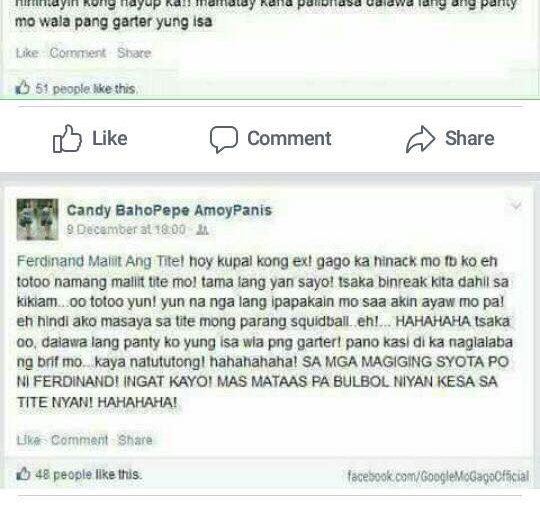Tap the large thumbs-up Like icon
The height and width of the screenshot is (510, 540).
coord(67,138)
